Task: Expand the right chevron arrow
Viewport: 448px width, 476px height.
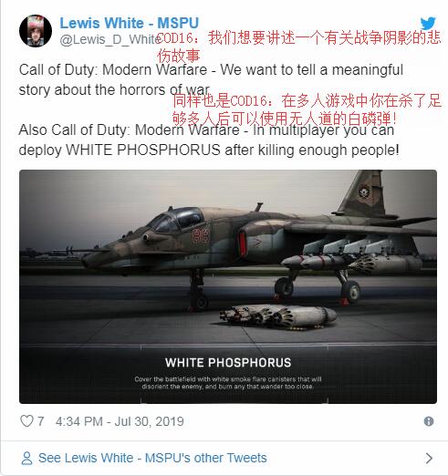Action: pos(429,458)
